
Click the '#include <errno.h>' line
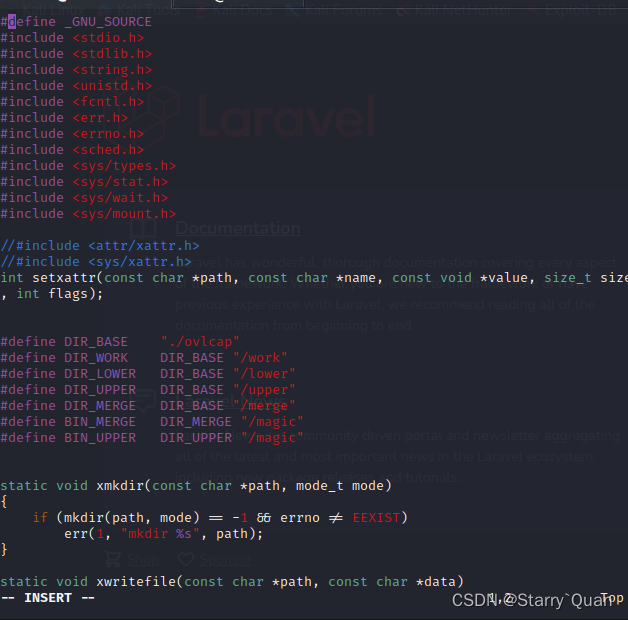point(72,134)
